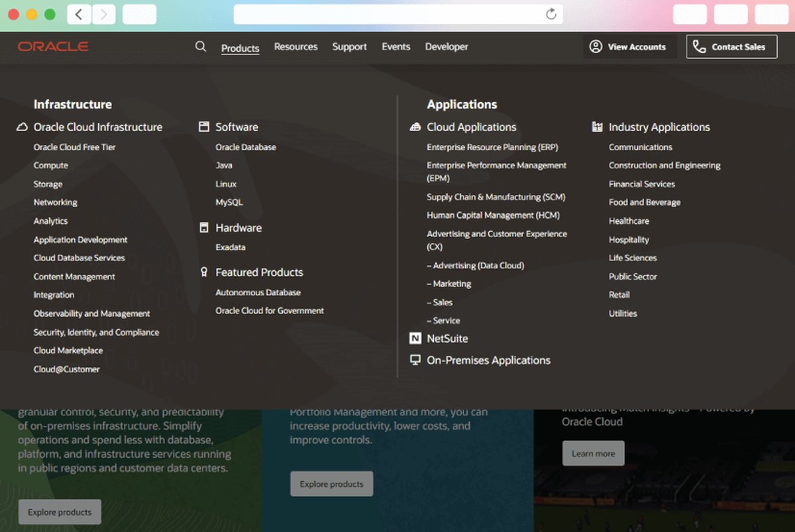Click the browser reload icon
Screen dimensions: 795x532
[551, 14]
